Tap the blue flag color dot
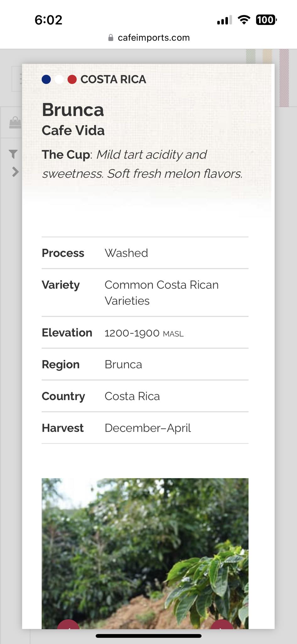Image resolution: width=297 pixels, height=644 pixels. point(46,80)
